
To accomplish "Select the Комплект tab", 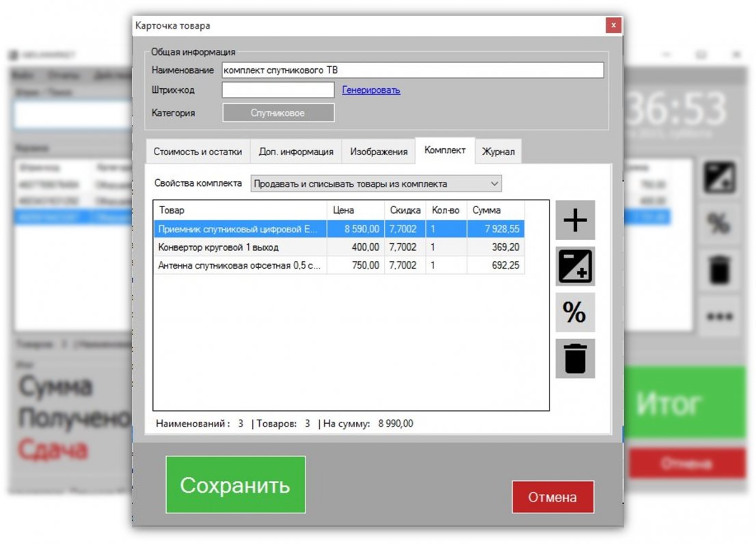I will pyautogui.click(x=445, y=150).
